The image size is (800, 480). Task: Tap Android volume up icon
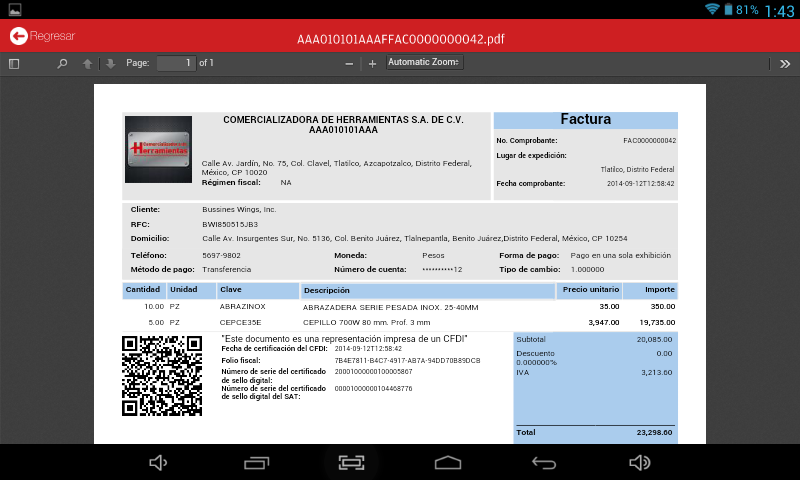[640, 463]
